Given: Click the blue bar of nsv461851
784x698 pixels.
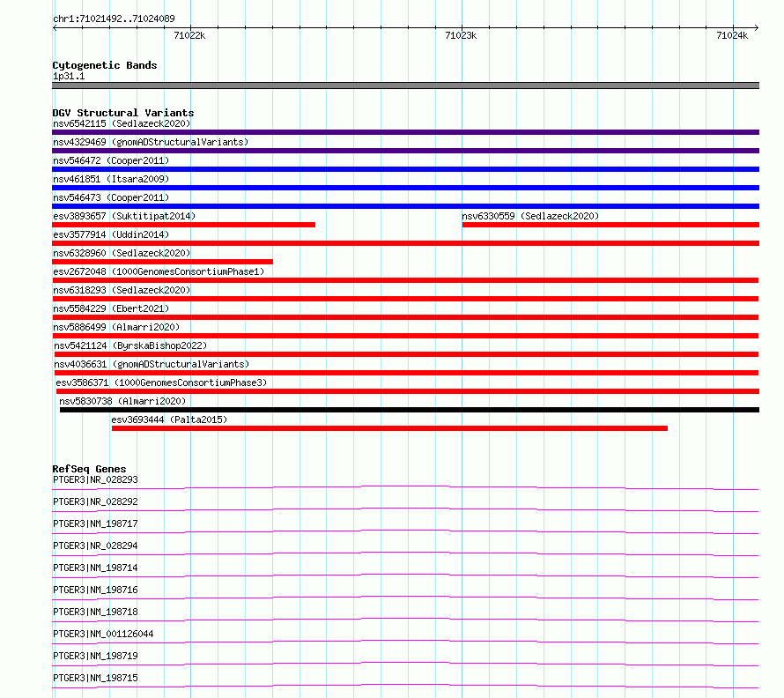Looking at the screenshot, I should coord(405,188).
